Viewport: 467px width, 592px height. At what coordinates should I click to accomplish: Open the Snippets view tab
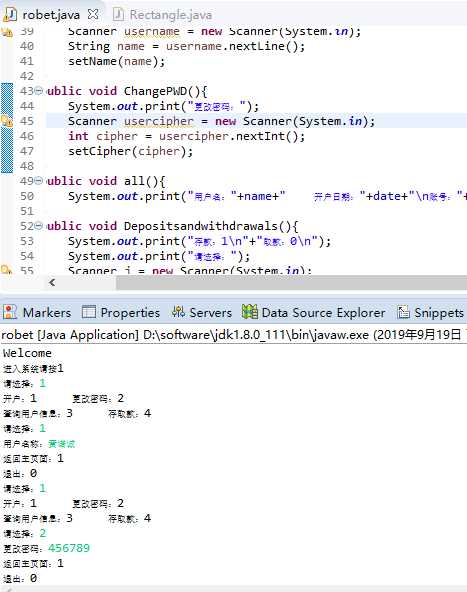tap(439, 313)
